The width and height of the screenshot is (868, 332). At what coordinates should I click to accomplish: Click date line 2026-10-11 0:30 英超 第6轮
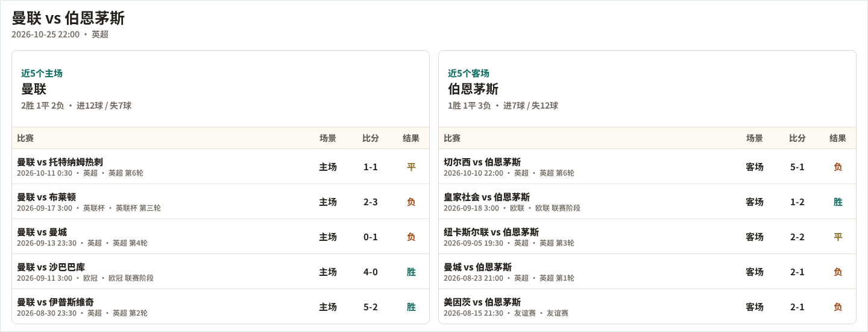80,173
